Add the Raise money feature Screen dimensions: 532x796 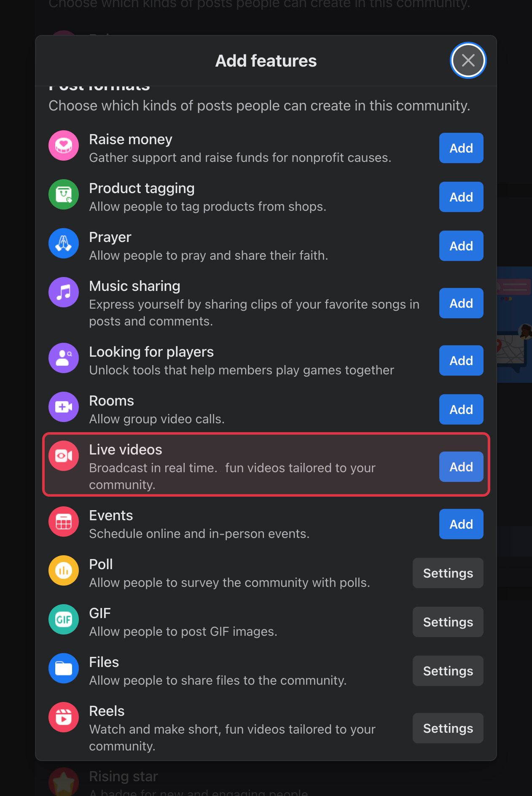(x=461, y=148)
